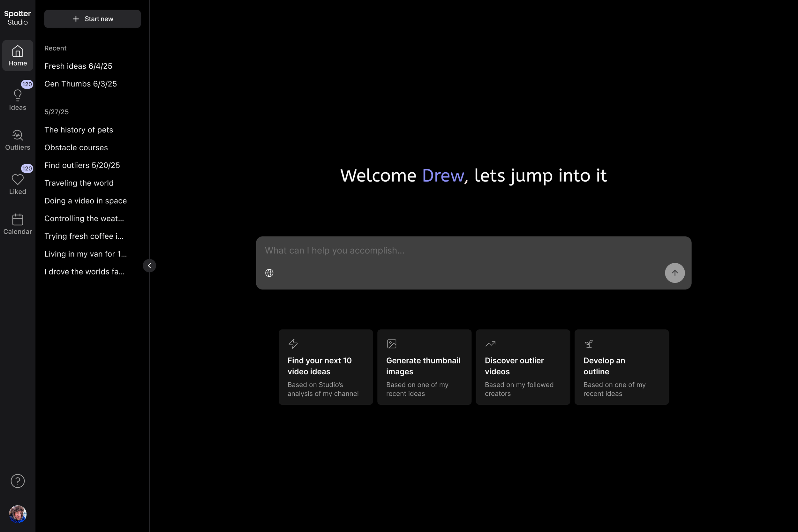Open the Ideas lightbulb section

(x=18, y=99)
